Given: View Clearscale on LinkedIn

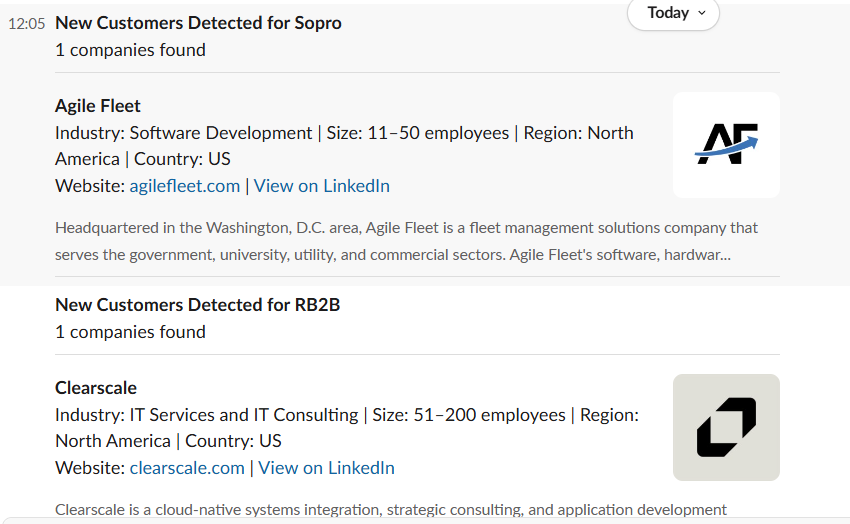Looking at the screenshot, I should pos(327,468).
